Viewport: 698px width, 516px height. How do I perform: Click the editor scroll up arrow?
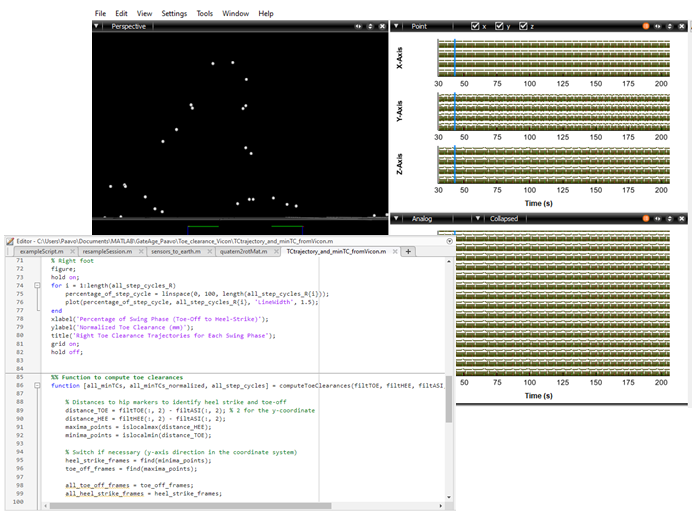pyautogui.click(x=449, y=261)
